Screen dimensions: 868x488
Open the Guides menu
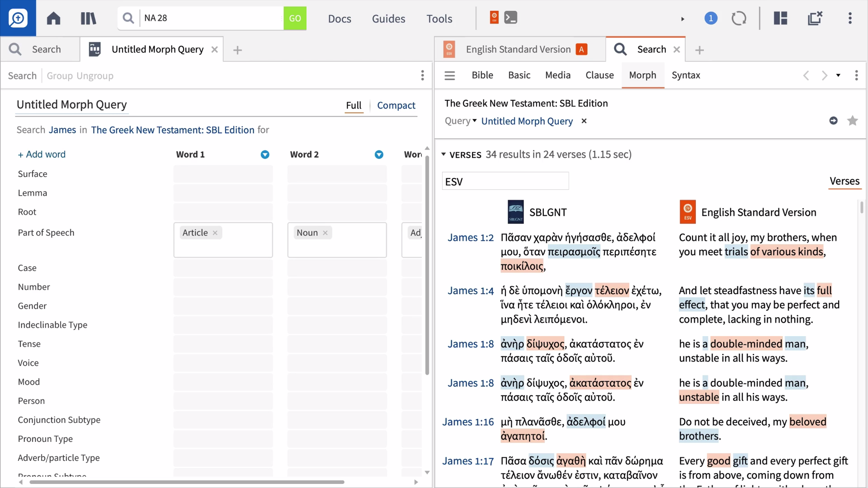(388, 19)
